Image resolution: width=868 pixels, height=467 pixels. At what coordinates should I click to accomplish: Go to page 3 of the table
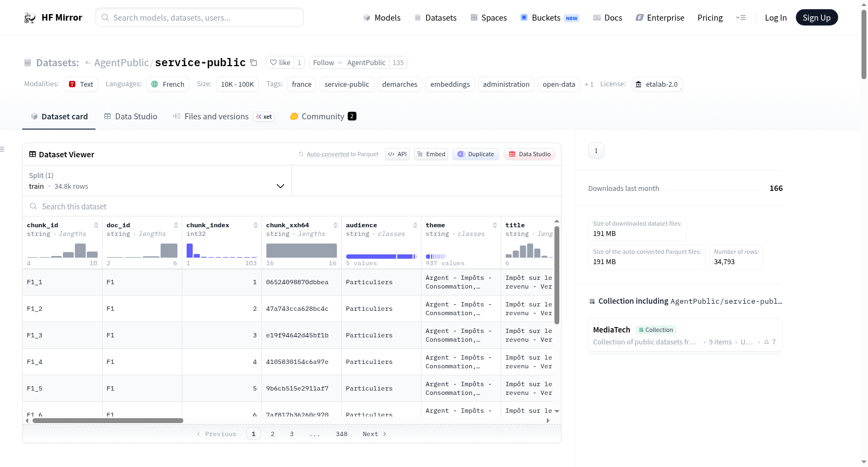[291, 434]
